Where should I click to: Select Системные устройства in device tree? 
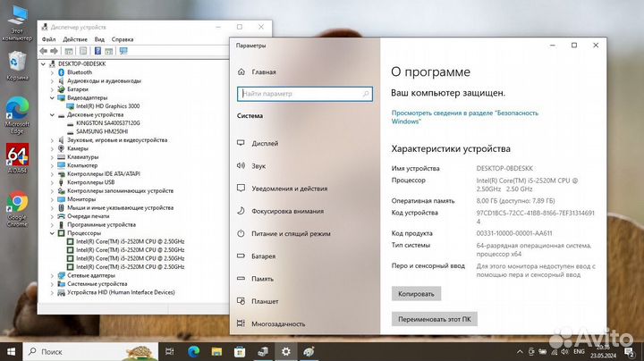tap(97, 284)
